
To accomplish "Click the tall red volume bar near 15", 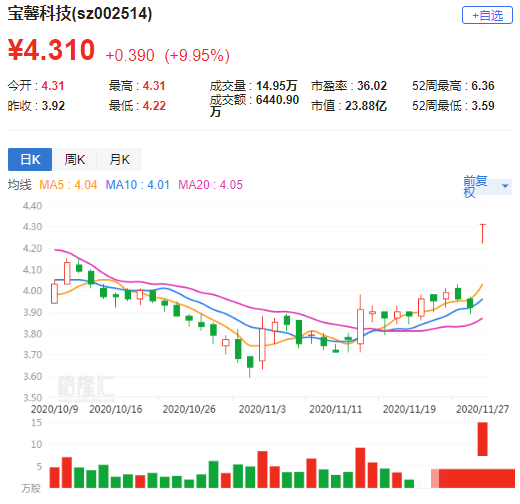I will [x=482, y=439].
